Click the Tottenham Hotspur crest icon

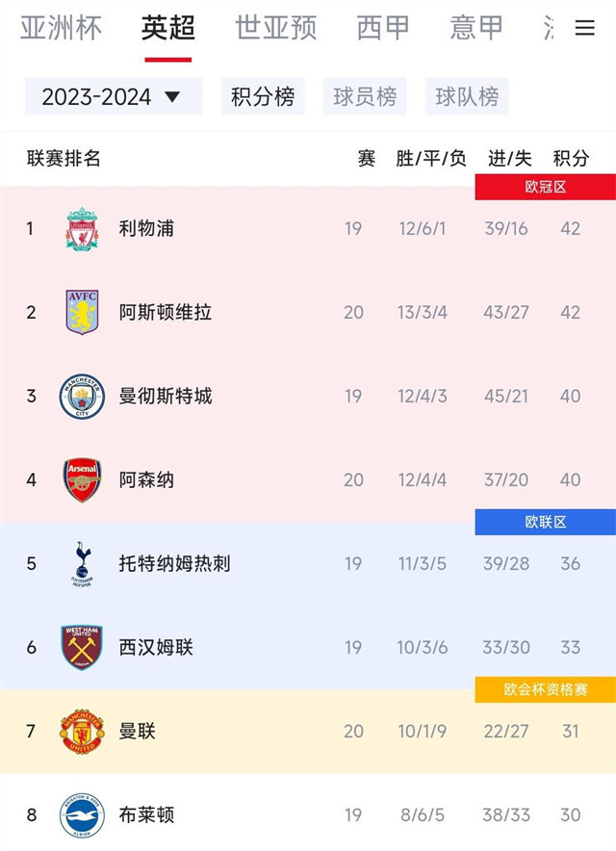[x=82, y=563]
